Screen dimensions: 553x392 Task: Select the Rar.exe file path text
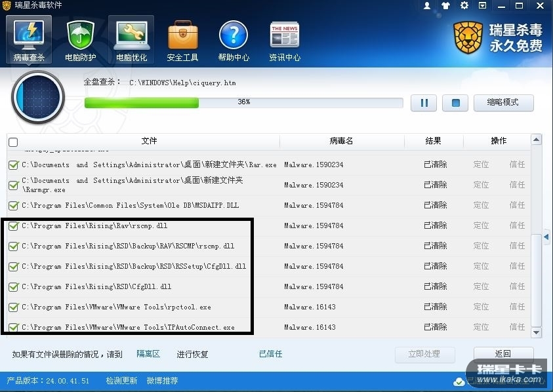click(x=149, y=165)
